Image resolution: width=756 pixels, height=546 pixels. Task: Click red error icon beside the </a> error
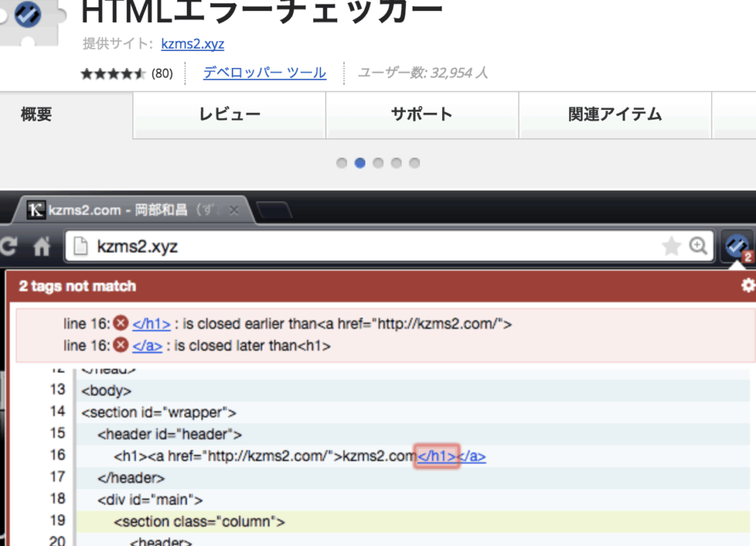tap(121, 345)
